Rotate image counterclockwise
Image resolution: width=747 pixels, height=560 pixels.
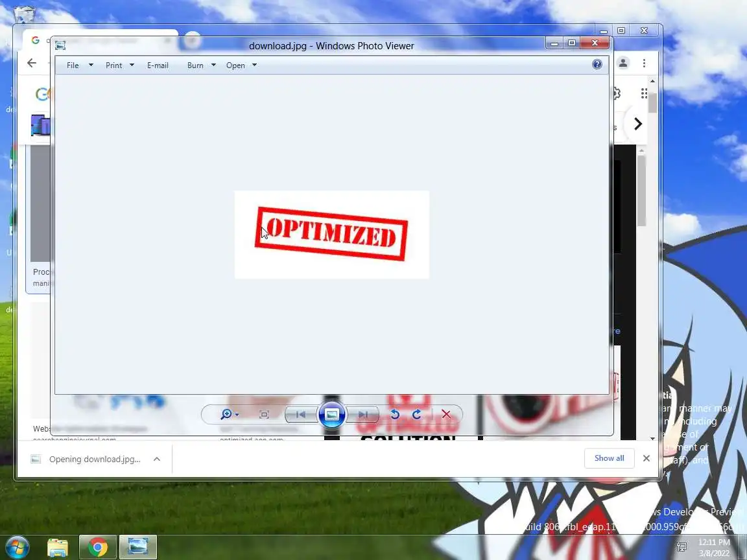pyautogui.click(x=395, y=414)
